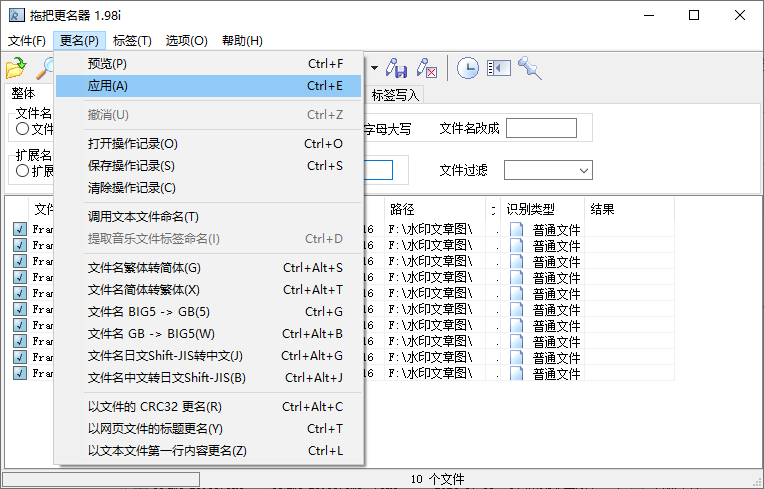Select the 文件 radio button under 文件名
Viewport: 764px width, 489px height.
click(22, 129)
